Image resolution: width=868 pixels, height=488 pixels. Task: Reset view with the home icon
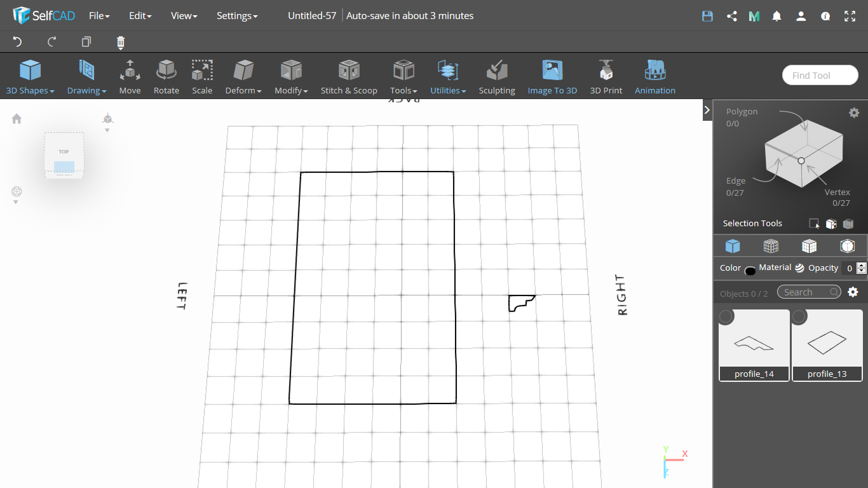(17, 119)
